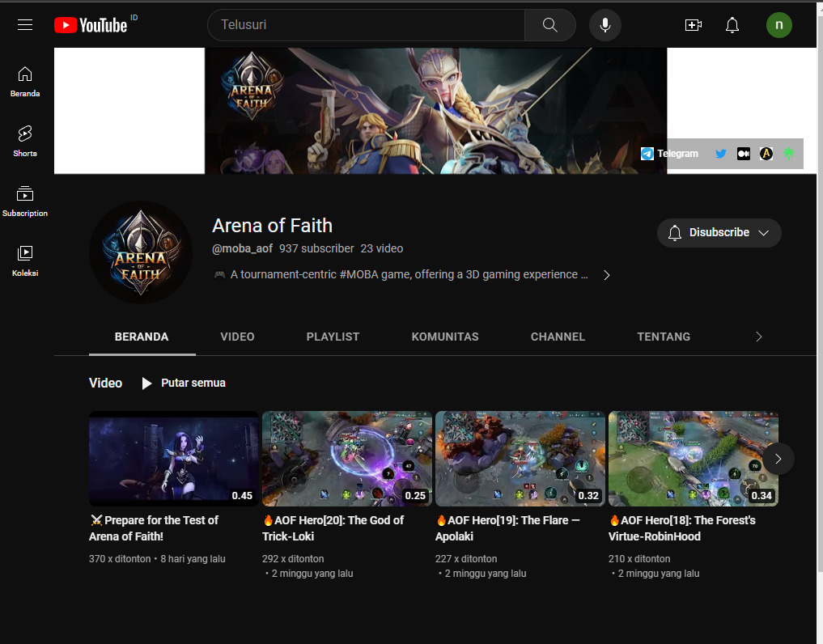Image resolution: width=823 pixels, height=644 pixels.
Task: Click the Arena of Faith banner image
Action: click(x=435, y=111)
